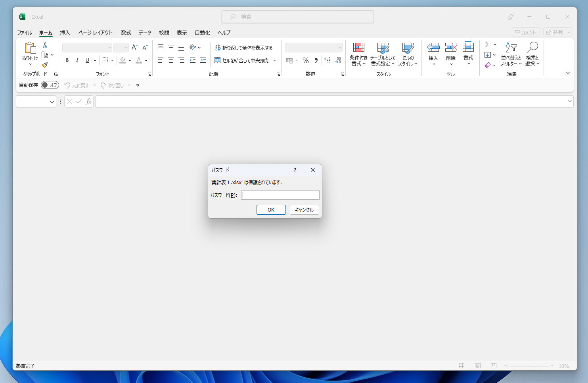Click the Percent Style icon
This screenshot has width=588, height=383.
pos(306,60)
